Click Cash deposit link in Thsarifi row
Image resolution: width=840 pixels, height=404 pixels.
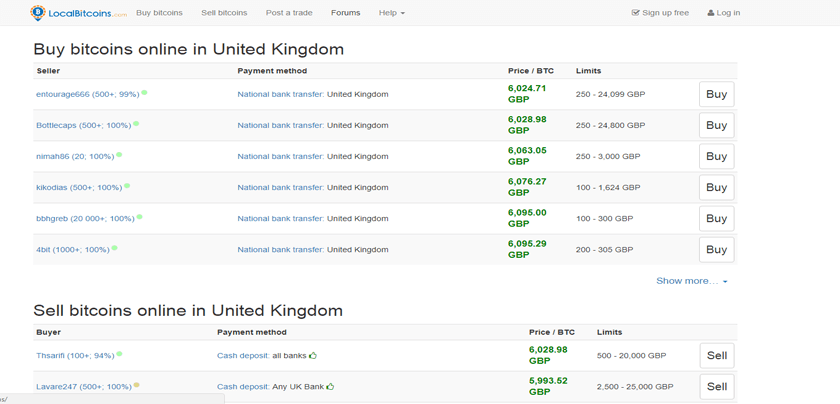[244, 355]
